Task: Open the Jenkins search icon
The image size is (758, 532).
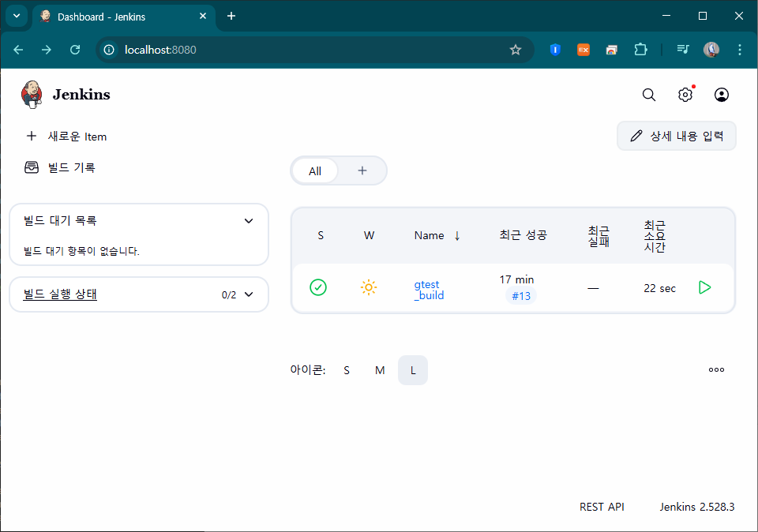Action: click(x=649, y=95)
